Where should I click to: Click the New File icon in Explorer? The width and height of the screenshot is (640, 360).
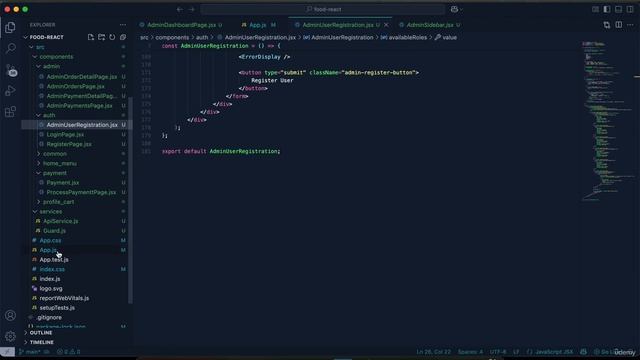click(x=91, y=37)
